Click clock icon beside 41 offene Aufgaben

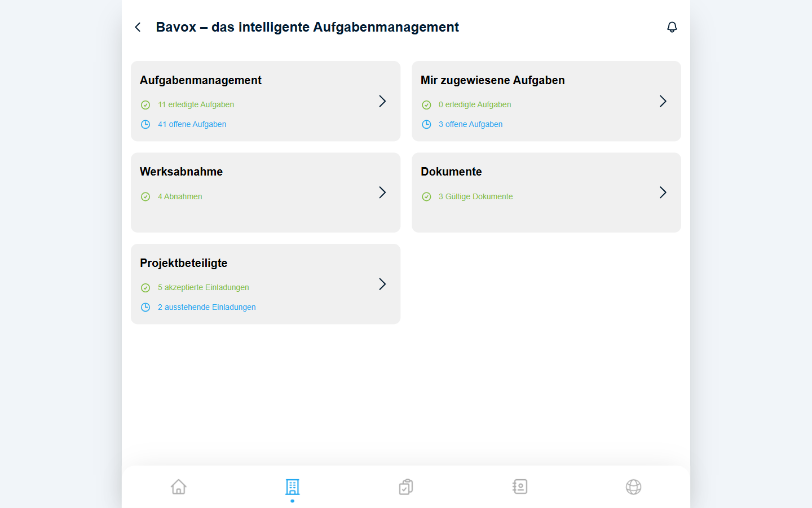click(x=145, y=124)
